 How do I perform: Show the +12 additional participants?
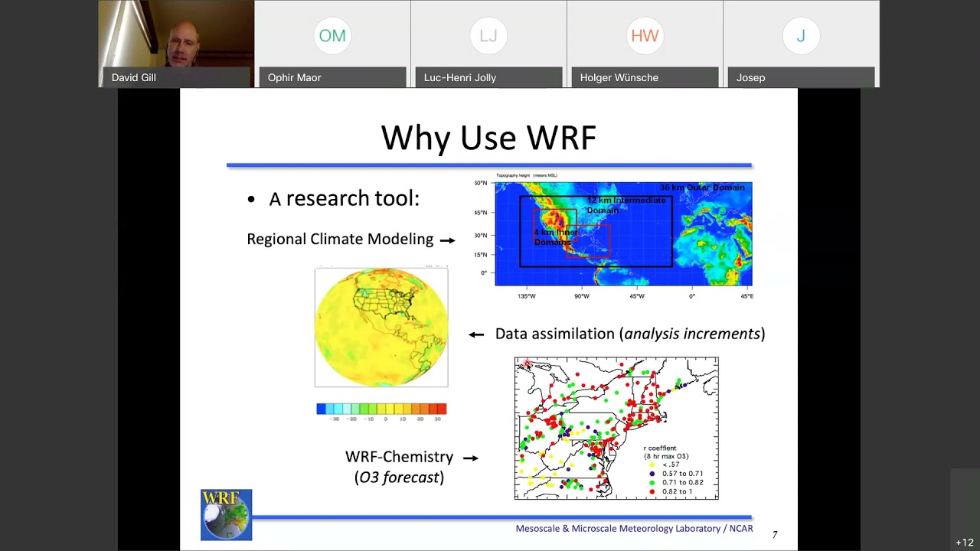tap(965, 543)
